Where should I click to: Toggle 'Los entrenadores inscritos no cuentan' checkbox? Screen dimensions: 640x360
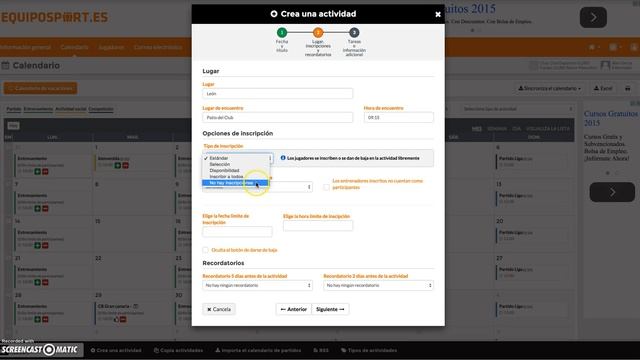point(326,187)
